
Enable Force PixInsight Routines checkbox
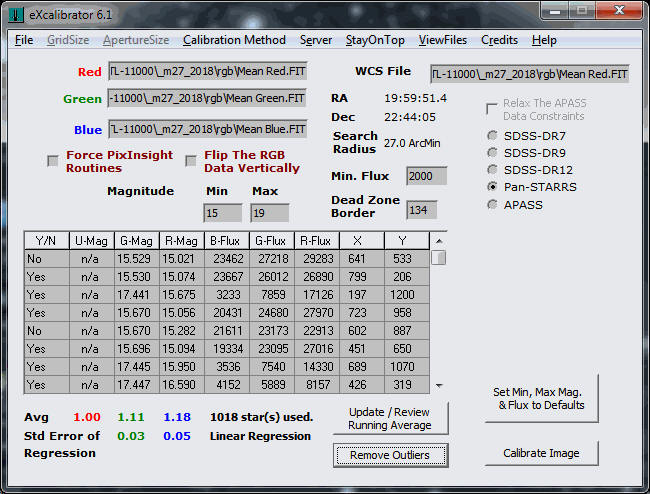53,161
